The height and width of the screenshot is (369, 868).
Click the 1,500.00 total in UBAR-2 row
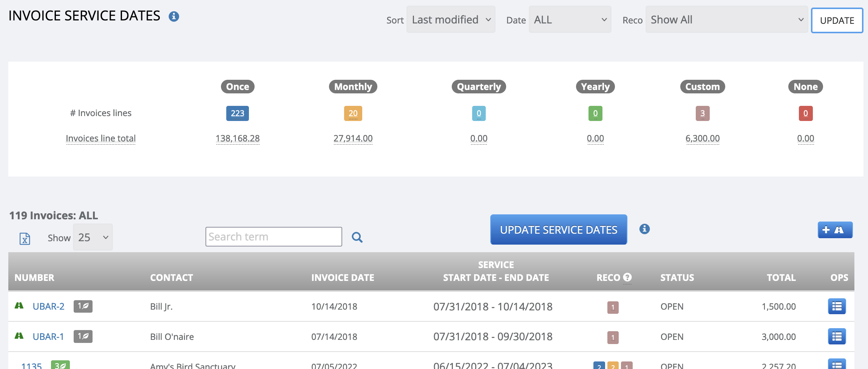778,306
